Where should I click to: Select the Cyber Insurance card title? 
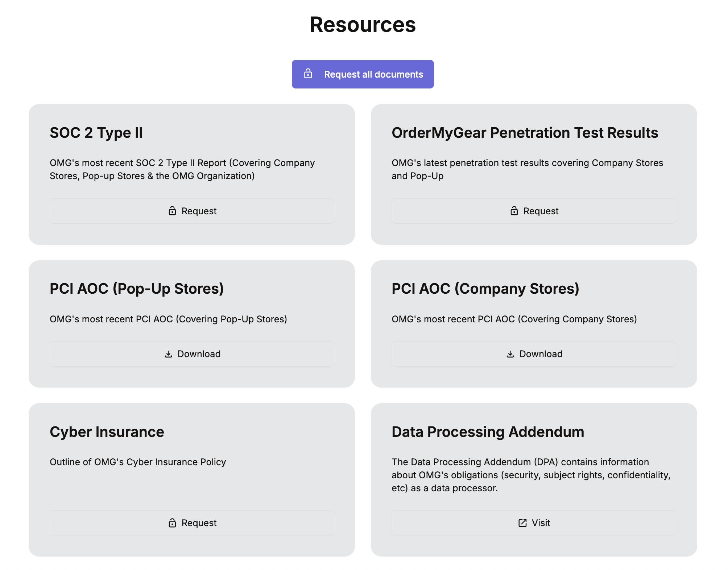coord(107,432)
